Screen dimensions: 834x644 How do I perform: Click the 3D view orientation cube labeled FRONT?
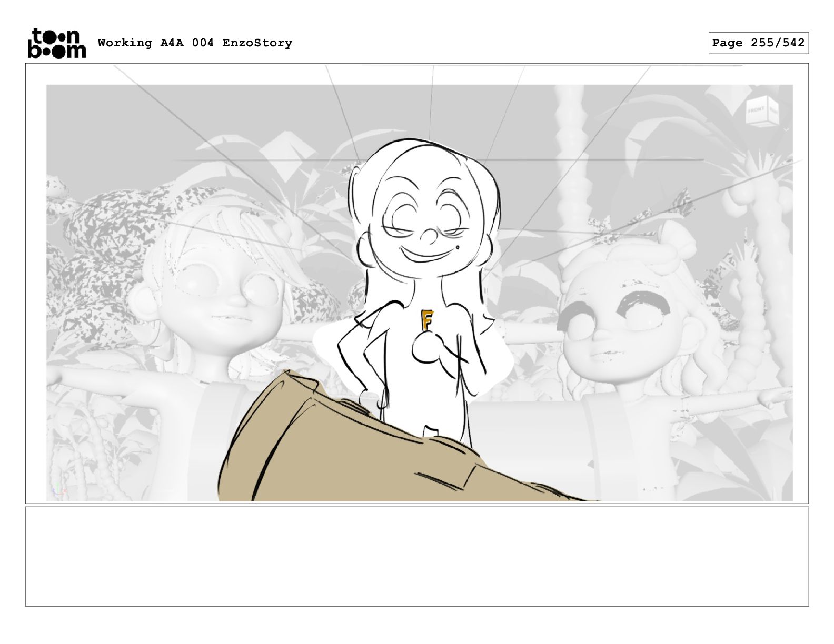tap(762, 111)
